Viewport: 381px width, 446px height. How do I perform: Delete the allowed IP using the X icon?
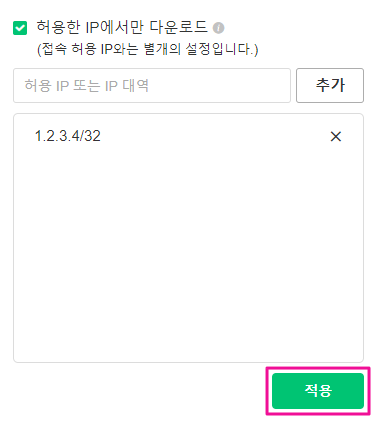(336, 136)
